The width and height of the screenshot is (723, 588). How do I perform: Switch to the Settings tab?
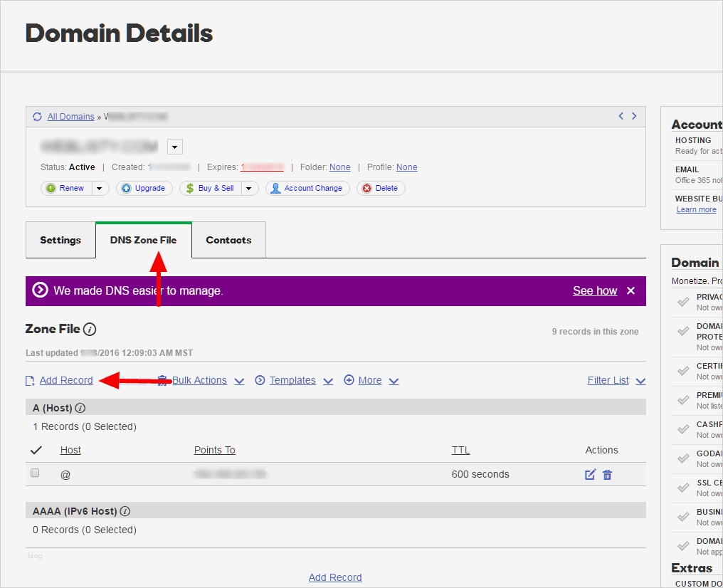60,240
